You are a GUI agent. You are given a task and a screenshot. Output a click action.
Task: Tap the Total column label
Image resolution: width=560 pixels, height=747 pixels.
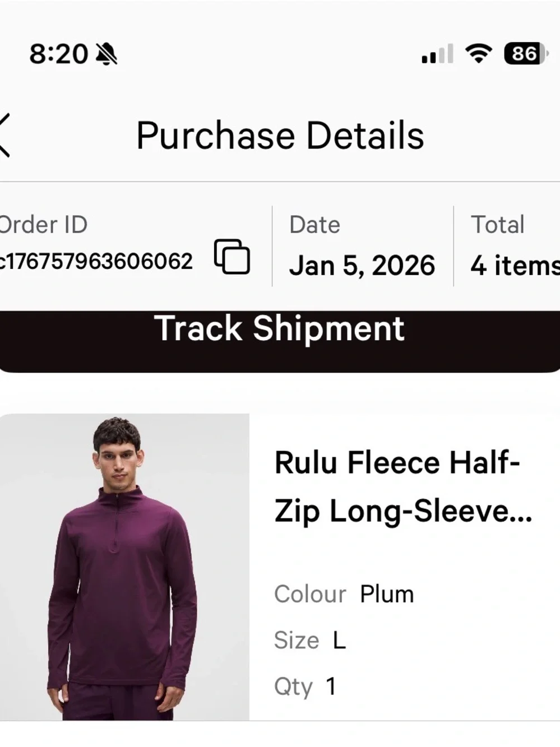[x=497, y=225]
